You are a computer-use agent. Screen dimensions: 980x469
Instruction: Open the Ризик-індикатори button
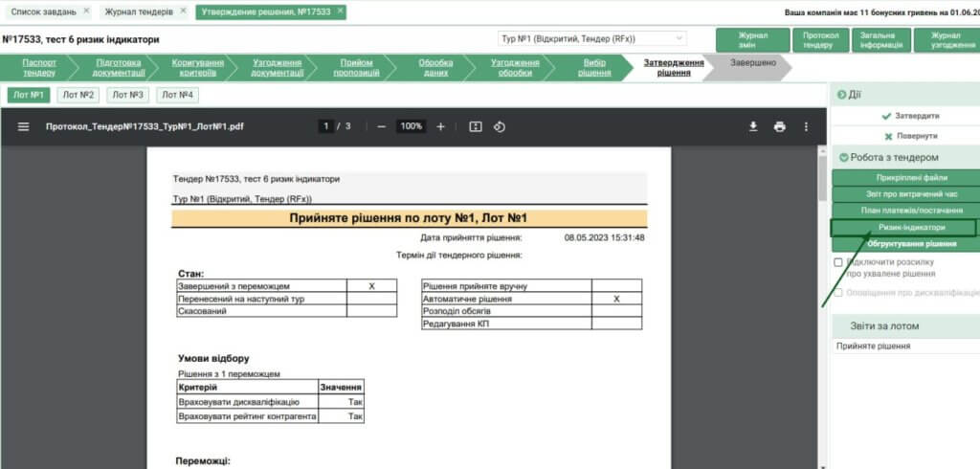(x=902, y=228)
